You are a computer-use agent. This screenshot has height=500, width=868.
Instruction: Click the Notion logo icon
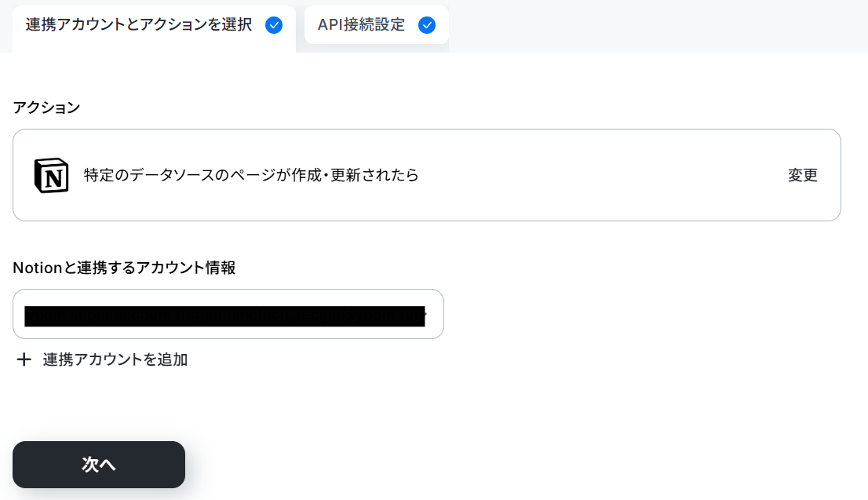pyautogui.click(x=52, y=176)
